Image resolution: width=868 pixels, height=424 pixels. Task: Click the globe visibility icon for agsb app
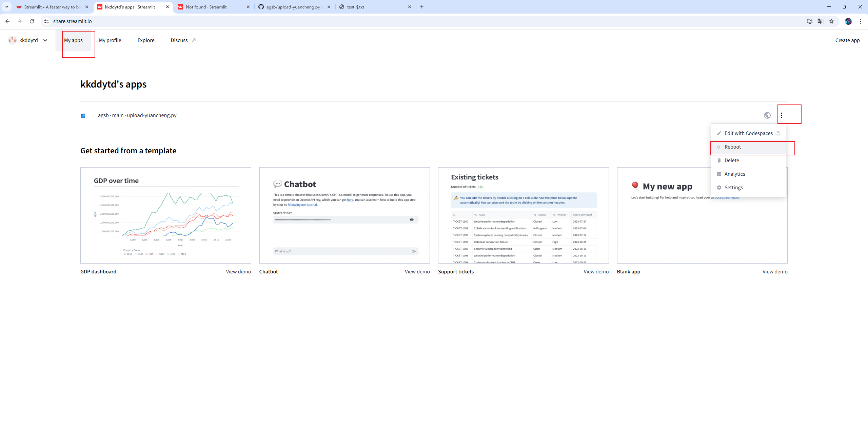click(767, 115)
